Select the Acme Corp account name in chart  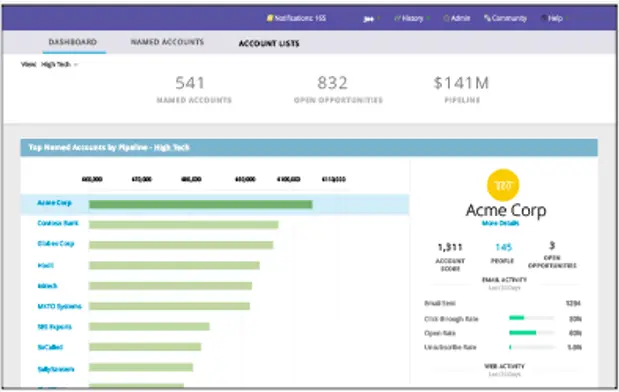coord(54,203)
